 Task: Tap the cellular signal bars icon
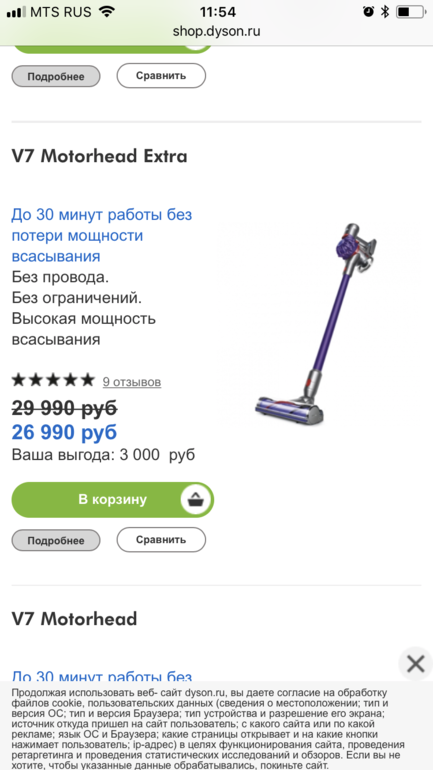point(16,12)
